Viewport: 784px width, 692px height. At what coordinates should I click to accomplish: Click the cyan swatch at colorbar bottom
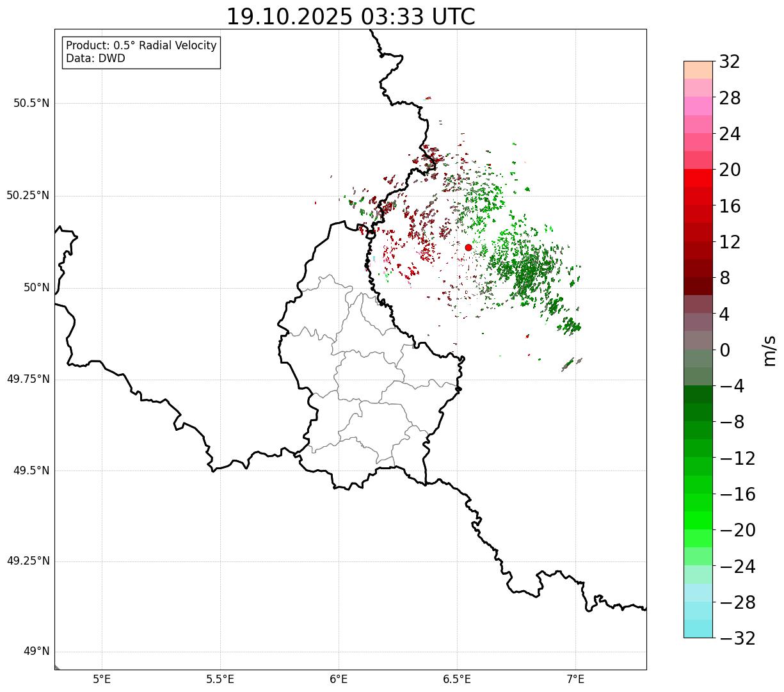point(698,629)
